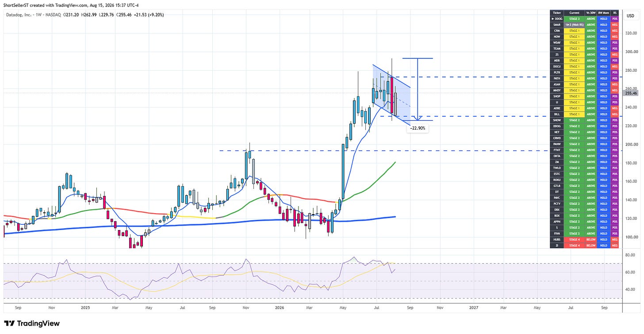This screenshot has width=644, height=334.
Task: Click the 40.00 RSI axis label
Action: click(630, 289)
